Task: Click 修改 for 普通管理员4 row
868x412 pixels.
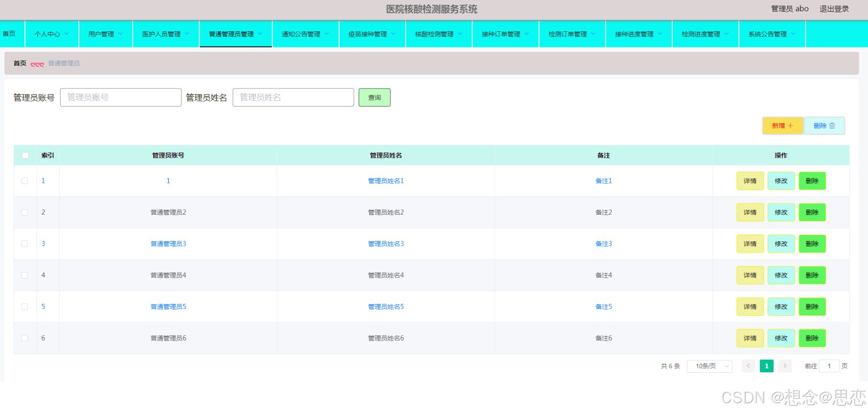Action: click(x=781, y=275)
